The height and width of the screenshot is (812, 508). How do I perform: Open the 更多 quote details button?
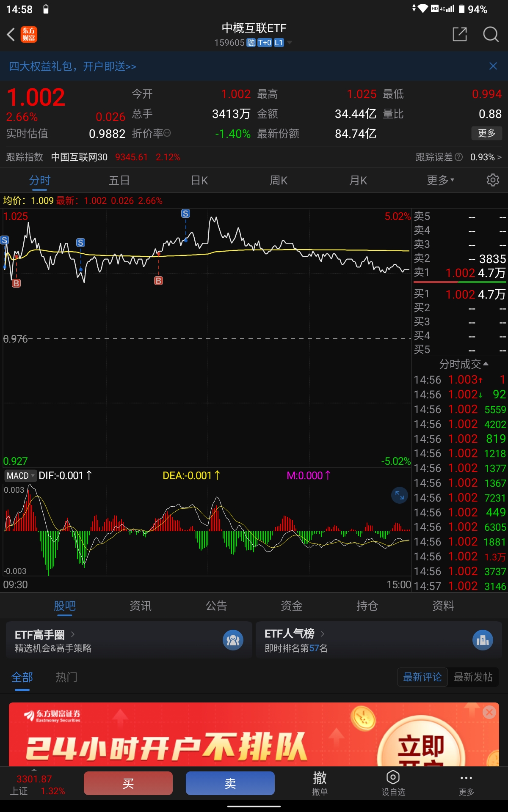tap(487, 133)
